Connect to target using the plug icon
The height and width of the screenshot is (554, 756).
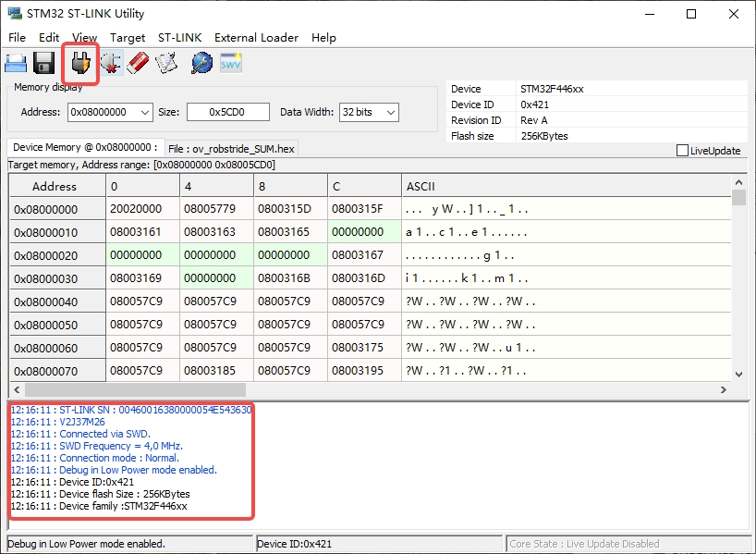pos(80,63)
